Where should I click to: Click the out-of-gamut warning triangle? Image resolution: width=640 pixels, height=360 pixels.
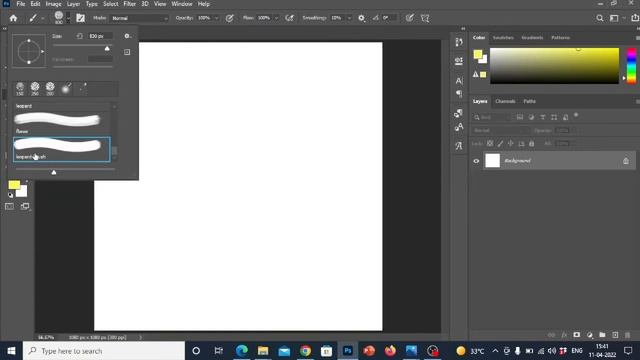click(476, 74)
